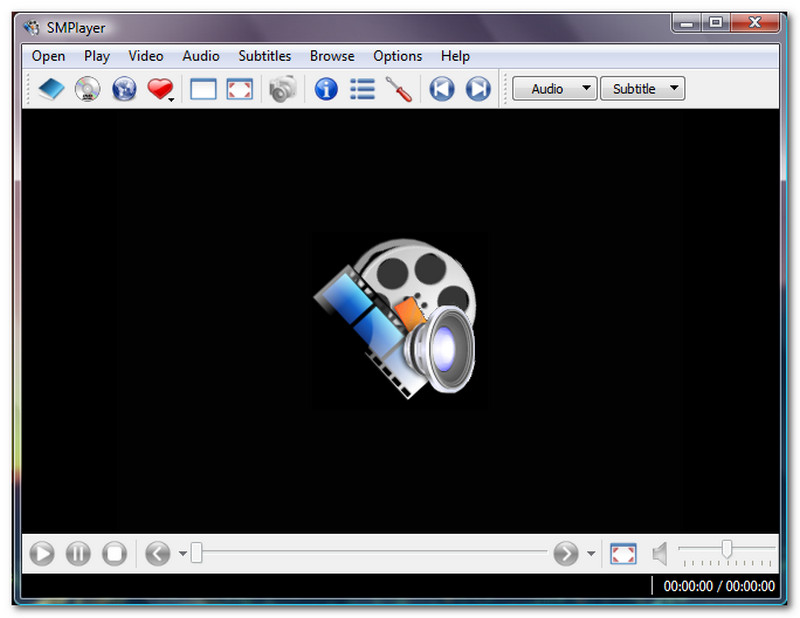Show file information via the blue info icon

(327, 89)
